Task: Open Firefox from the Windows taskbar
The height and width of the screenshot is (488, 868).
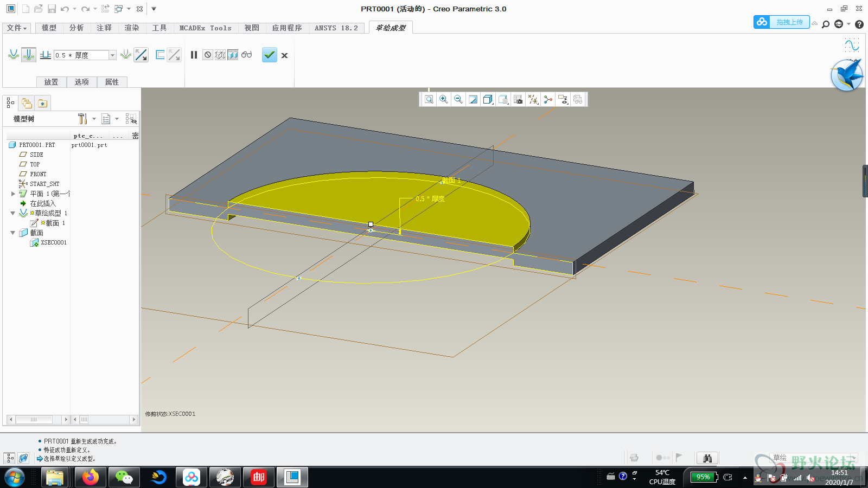Action: click(91, 477)
